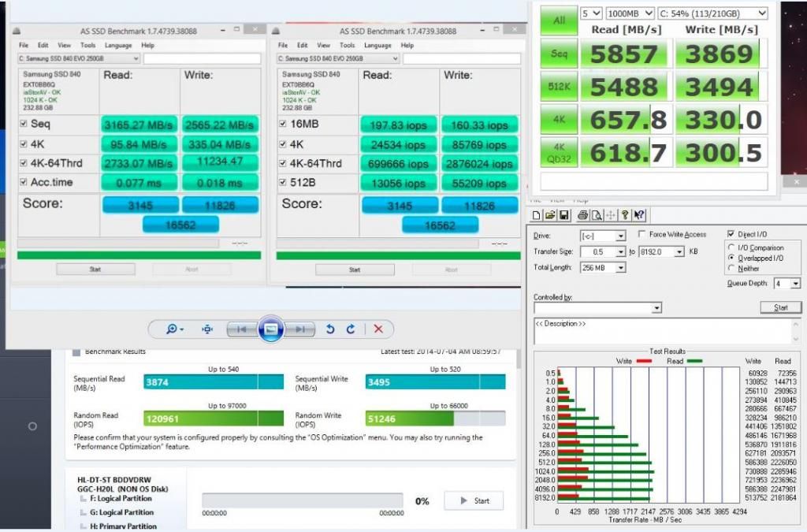Image resolution: width=807 pixels, height=532 pixels.
Task: Open the Tools menu in AS SSD MB/s window
Action: tap(88, 45)
